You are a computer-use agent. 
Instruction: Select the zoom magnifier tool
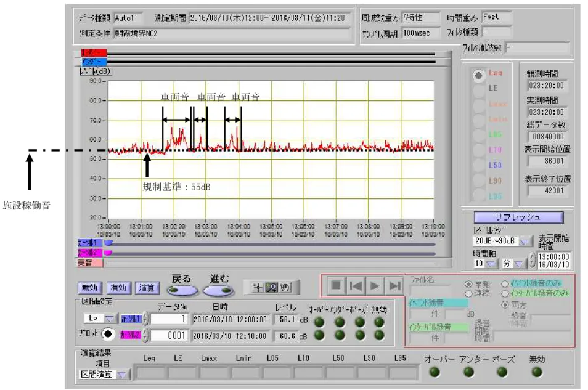click(271, 288)
